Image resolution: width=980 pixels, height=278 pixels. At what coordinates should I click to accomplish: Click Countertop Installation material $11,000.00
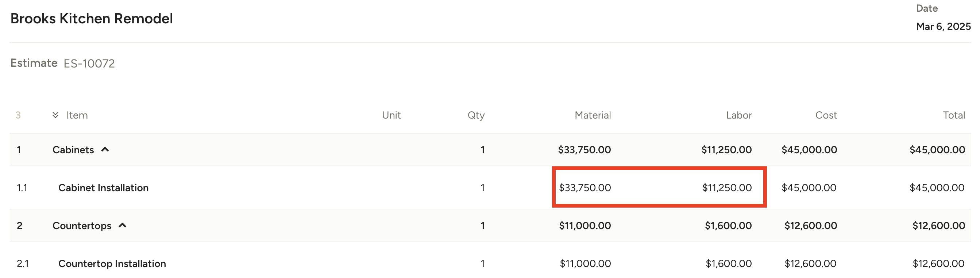(585, 263)
